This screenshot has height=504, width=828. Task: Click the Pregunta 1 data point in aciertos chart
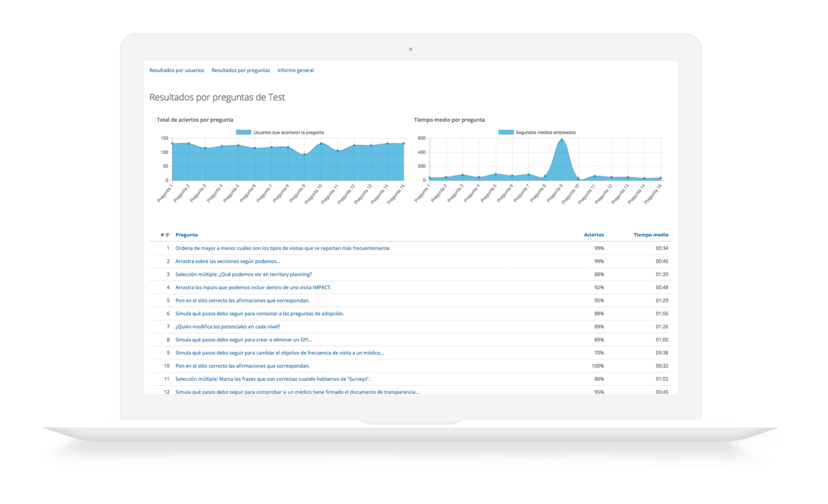click(172, 143)
